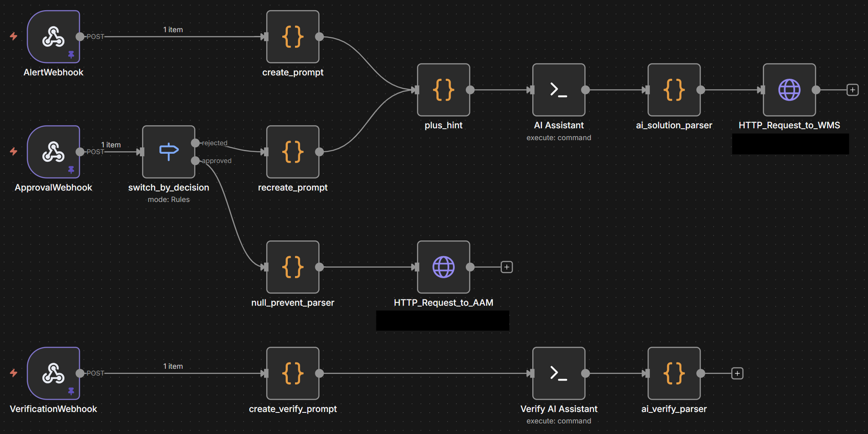This screenshot has width=868, height=434.
Task: Open the HTTP_Request_to_WMS globe node
Action: click(789, 90)
